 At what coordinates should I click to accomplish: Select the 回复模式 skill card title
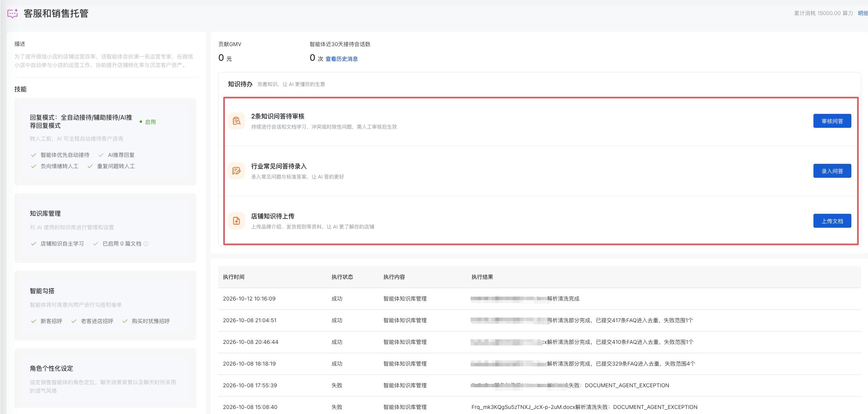pos(81,122)
